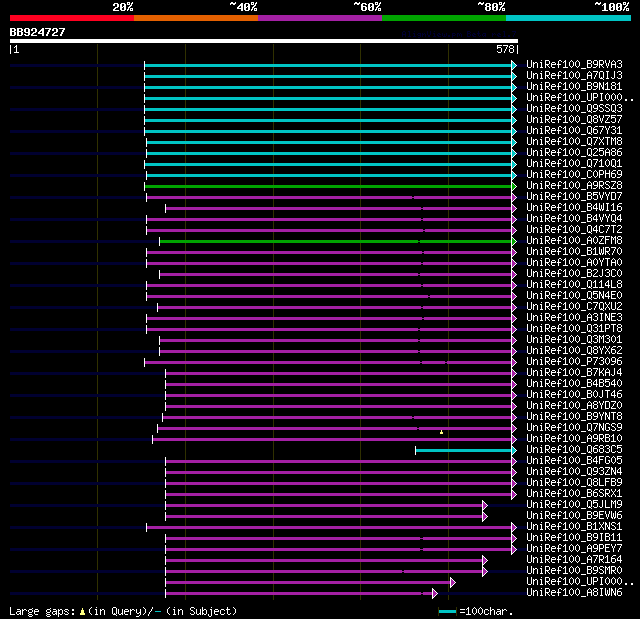The height and width of the screenshot is (619, 640).
Task: Open the UniRef100_B2J3C0 entry
Action: point(574,274)
